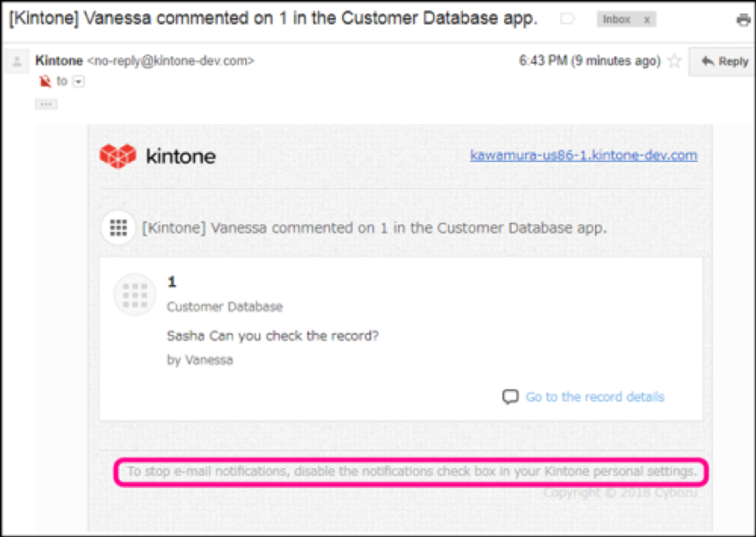
Task: Click the red encryption icon beside "to"
Action: [x=45, y=81]
